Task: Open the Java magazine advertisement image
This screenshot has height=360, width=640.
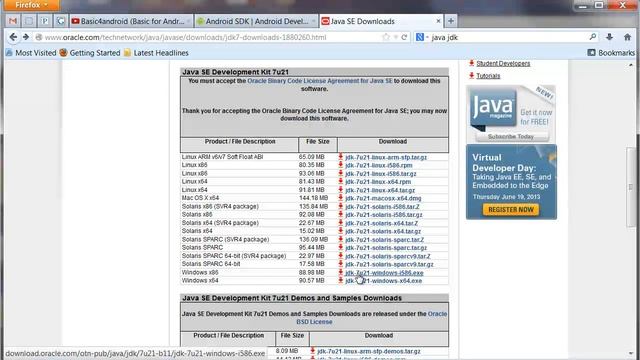Action: click(x=511, y=113)
